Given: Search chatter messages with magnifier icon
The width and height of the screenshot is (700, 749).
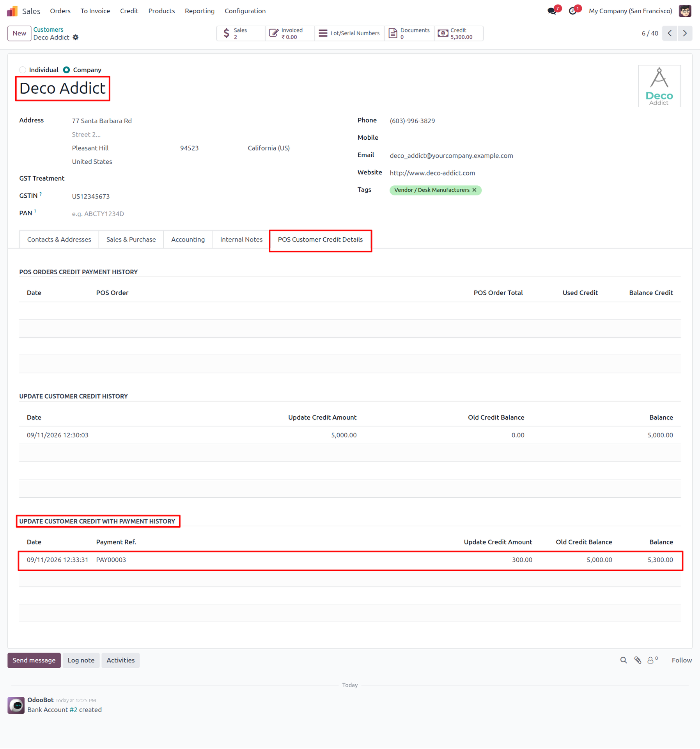Looking at the screenshot, I should point(624,660).
